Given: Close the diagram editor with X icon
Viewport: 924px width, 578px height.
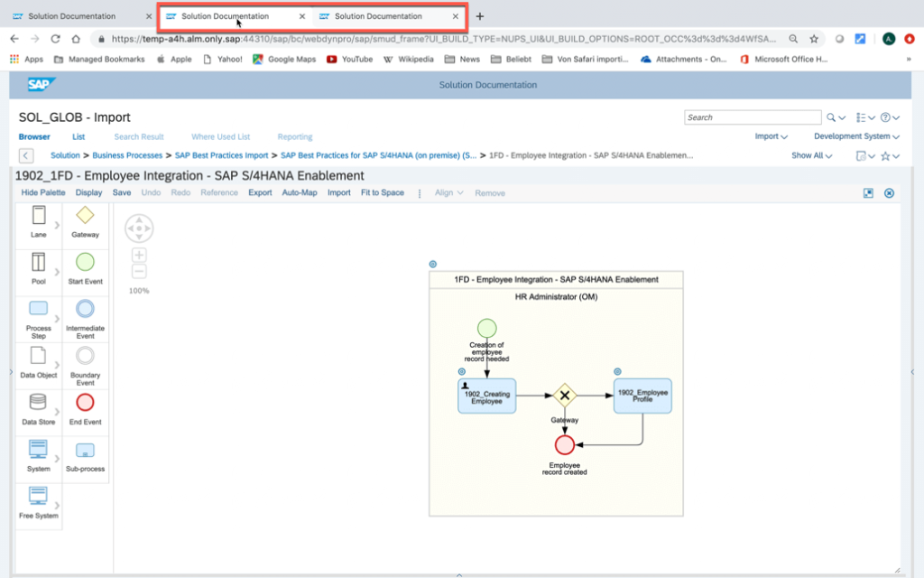Looking at the screenshot, I should point(889,193).
